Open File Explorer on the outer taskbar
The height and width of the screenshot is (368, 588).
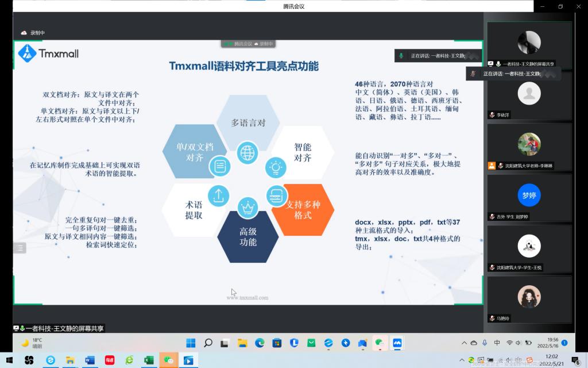tap(70, 361)
